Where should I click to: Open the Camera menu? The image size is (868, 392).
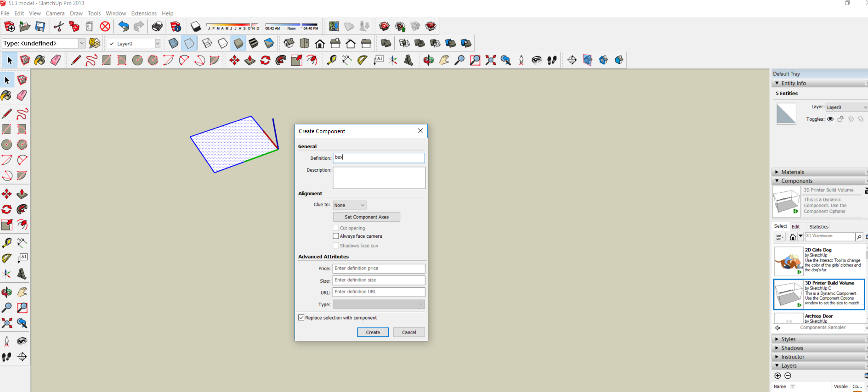[x=55, y=13]
